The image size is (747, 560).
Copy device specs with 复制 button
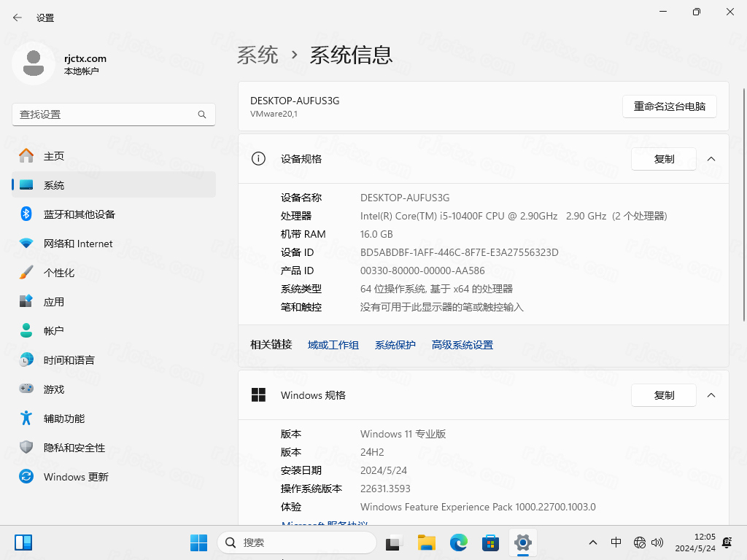click(x=664, y=159)
